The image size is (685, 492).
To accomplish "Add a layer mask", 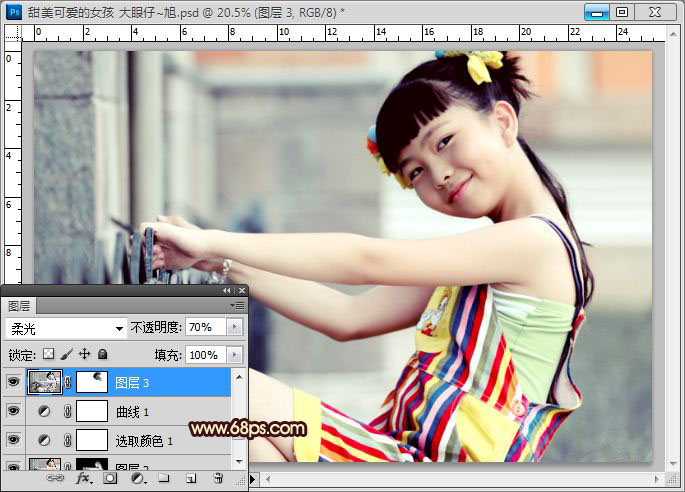I will point(110,479).
